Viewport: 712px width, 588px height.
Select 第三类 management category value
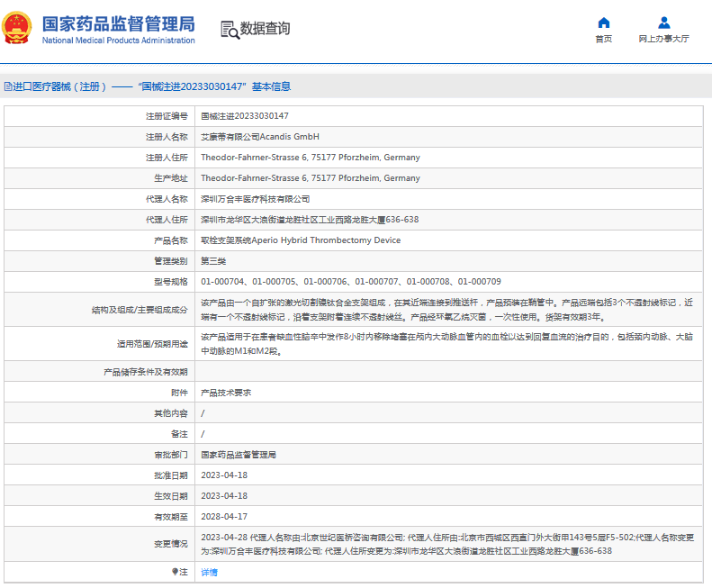pos(213,261)
